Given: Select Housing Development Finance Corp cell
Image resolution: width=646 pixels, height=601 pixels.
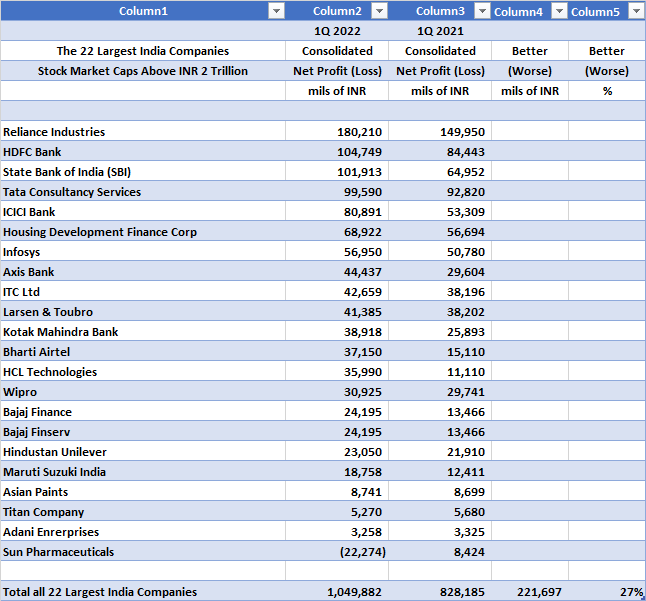Looking at the screenshot, I should click(143, 232).
